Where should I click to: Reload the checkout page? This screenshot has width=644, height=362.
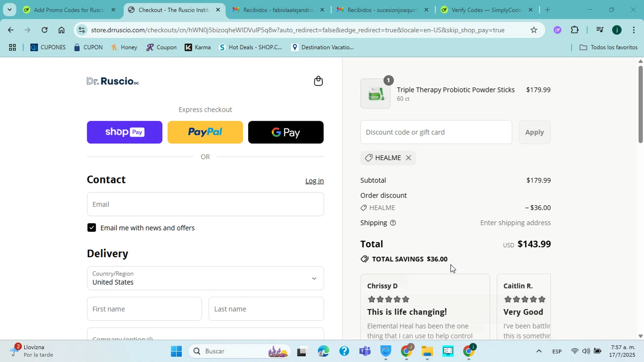click(x=44, y=30)
